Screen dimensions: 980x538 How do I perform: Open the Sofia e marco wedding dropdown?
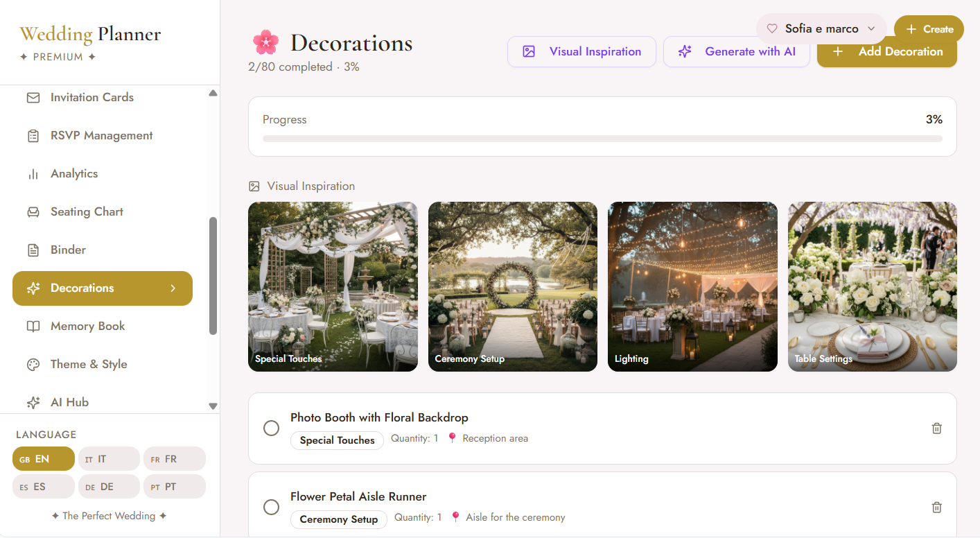pyautogui.click(x=821, y=29)
